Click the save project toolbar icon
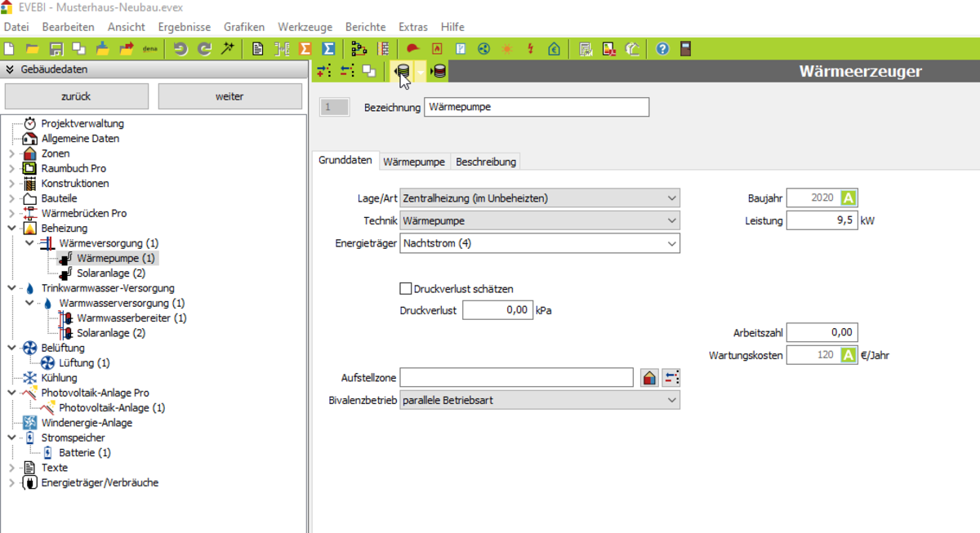The height and width of the screenshot is (533, 980). click(56, 49)
